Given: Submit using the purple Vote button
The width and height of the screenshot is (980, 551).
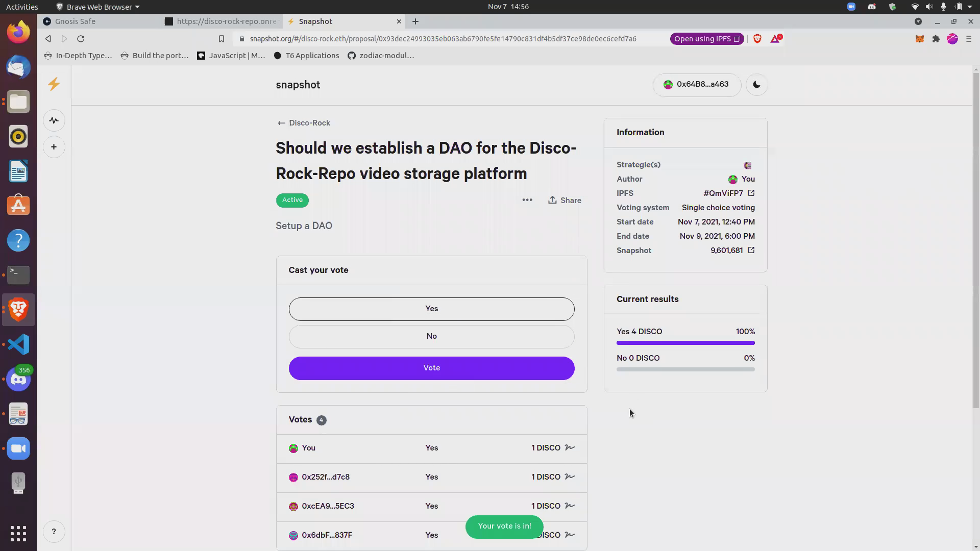Looking at the screenshot, I should coord(431,368).
